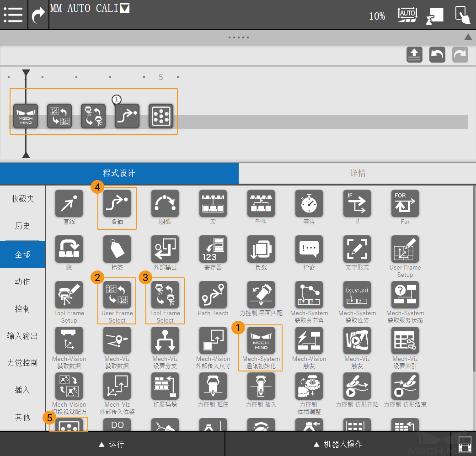Open the hamburger main menu
The height and width of the screenshot is (456, 476).
point(14,15)
